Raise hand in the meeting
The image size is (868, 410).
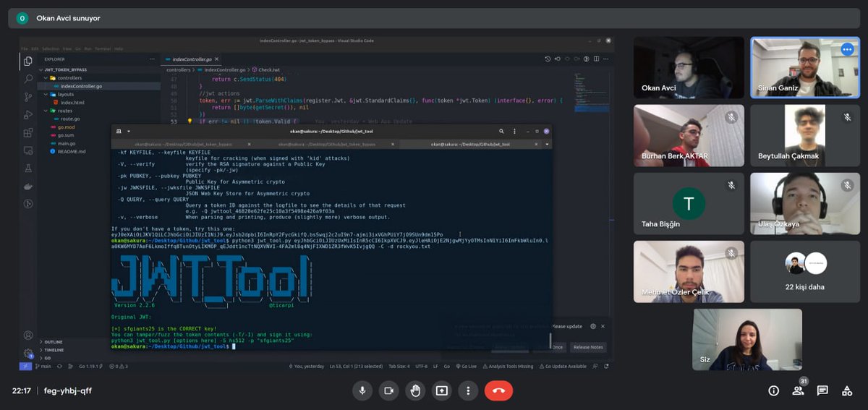(x=415, y=390)
